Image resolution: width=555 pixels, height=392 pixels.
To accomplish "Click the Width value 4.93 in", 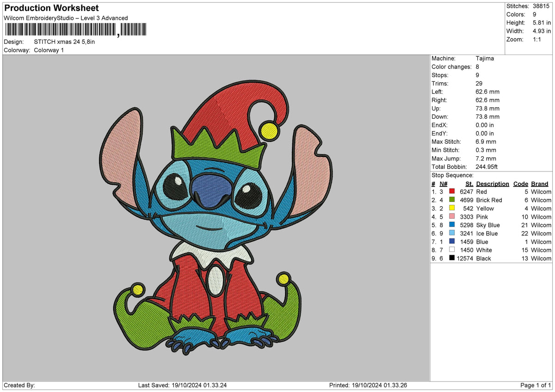I will point(542,31).
